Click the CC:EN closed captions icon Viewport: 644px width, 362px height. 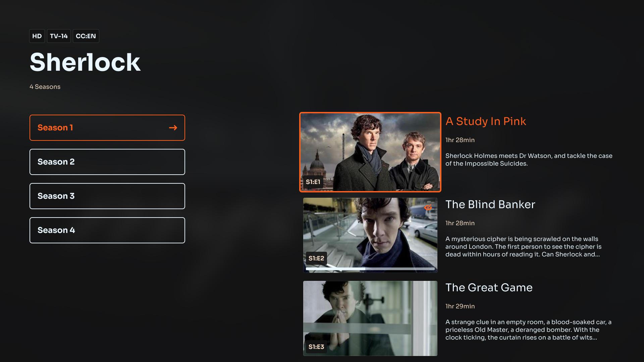(86, 36)
